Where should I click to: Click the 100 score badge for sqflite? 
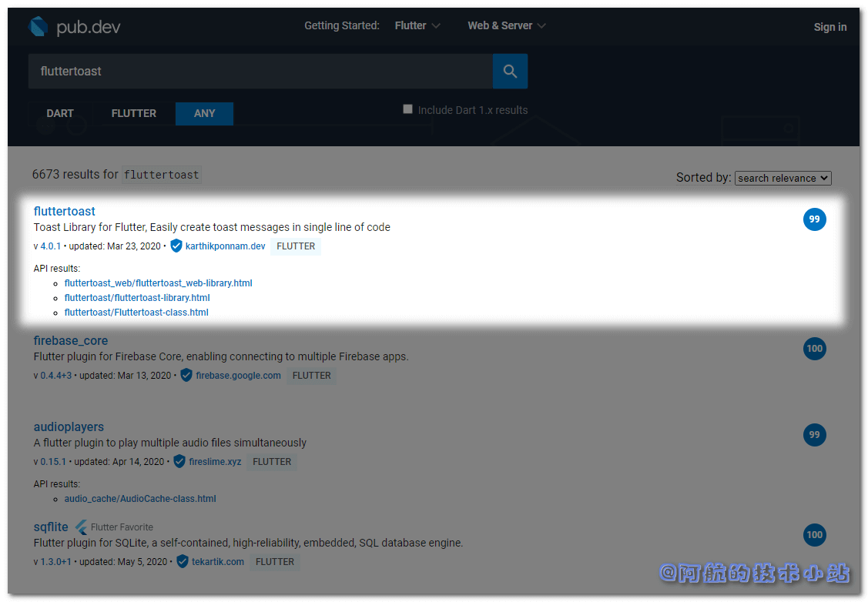pos(814,535)
